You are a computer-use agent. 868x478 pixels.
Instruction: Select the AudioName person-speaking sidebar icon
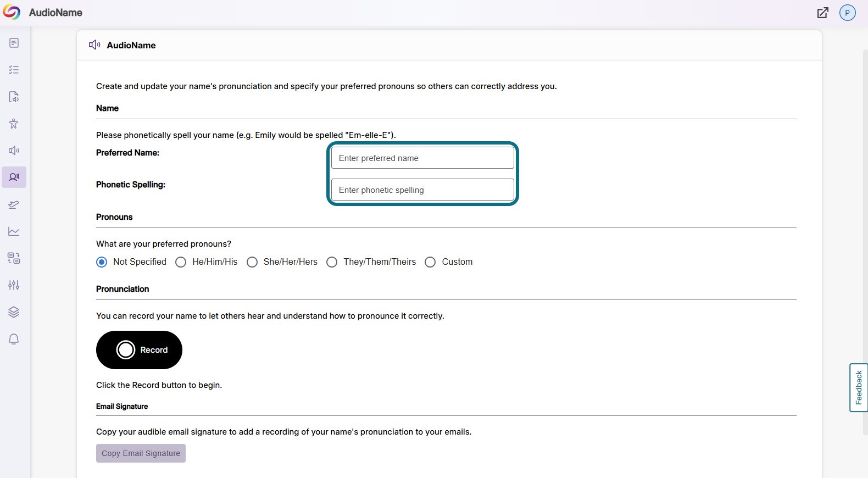[14, 177]
